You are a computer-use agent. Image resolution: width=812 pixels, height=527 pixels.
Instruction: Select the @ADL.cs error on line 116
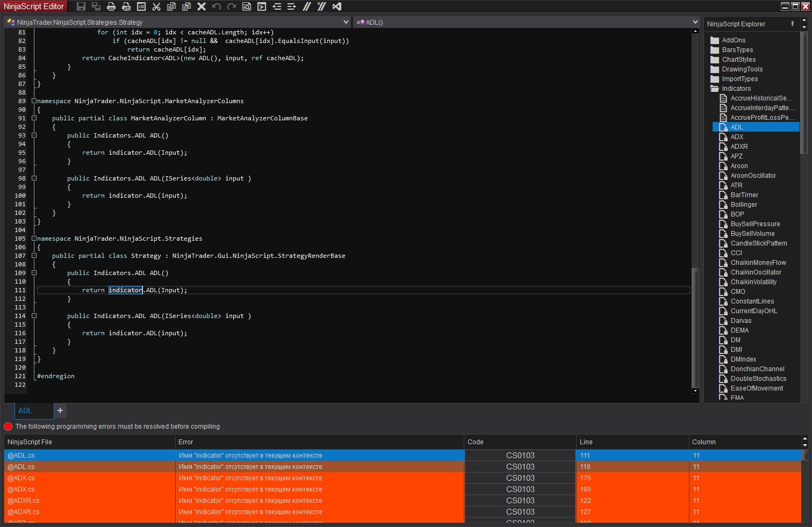point(403,467)
